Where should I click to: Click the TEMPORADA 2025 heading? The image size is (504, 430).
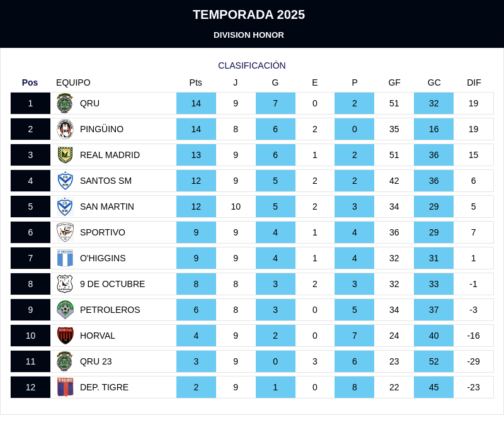point(249,14)
